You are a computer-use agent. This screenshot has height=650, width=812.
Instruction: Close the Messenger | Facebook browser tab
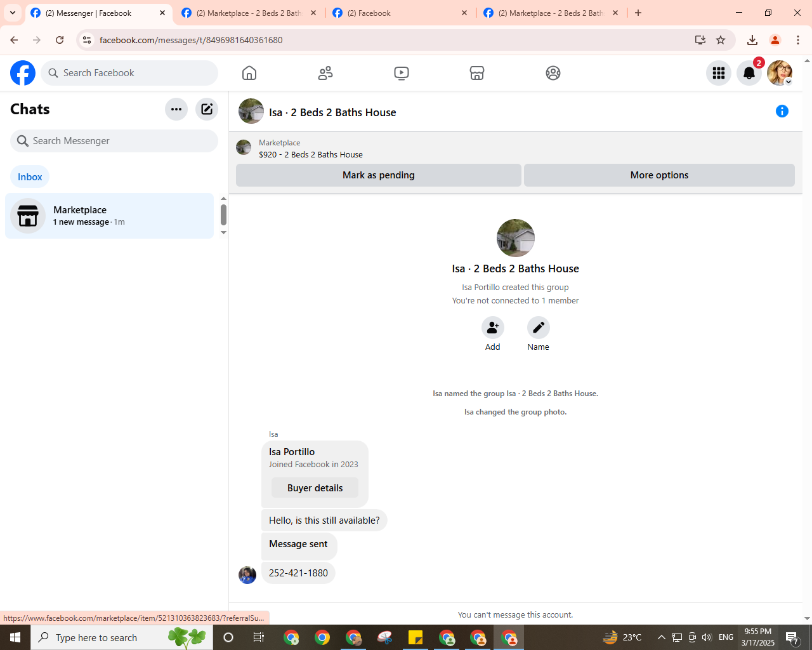tap(162, 13)
